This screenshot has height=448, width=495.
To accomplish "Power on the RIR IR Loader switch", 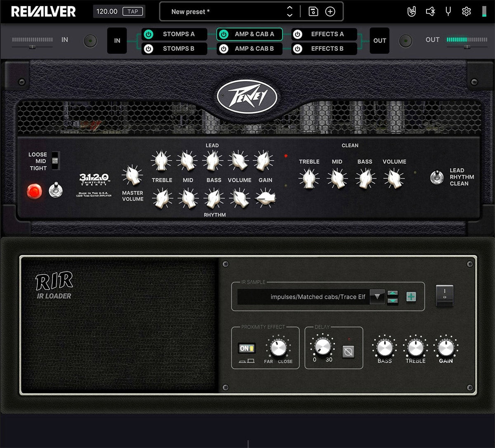I will pyautogui.click(x=444, y=296).
